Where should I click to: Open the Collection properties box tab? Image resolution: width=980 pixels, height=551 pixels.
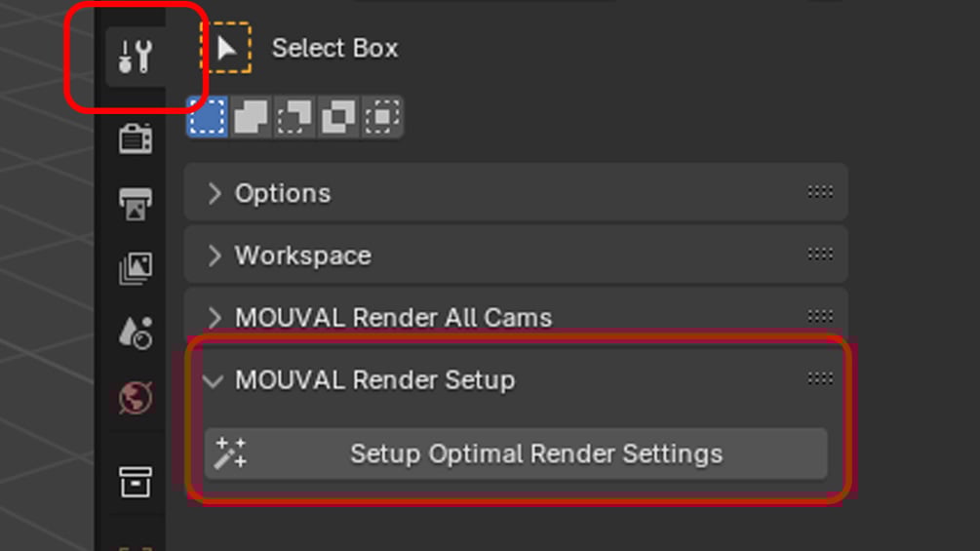coord(135,482)
